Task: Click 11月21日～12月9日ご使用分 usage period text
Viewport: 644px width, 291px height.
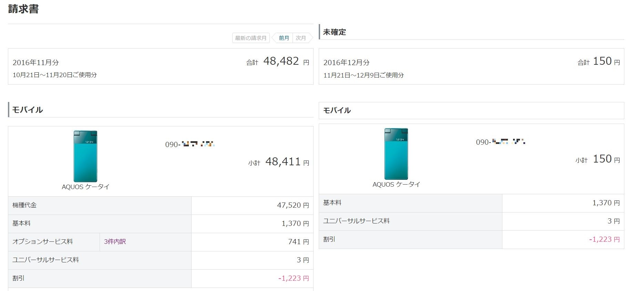Action: click(x=364, y=75)
